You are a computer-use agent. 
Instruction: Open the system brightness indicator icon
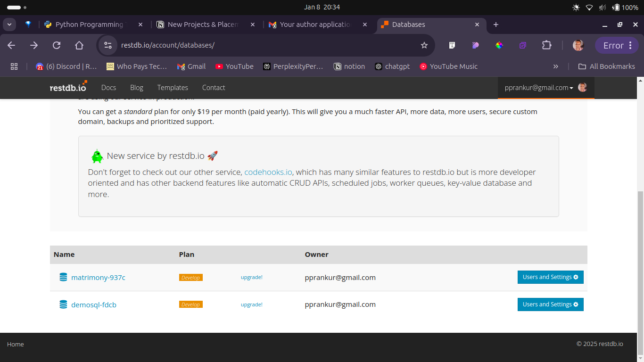pos(576,8)
